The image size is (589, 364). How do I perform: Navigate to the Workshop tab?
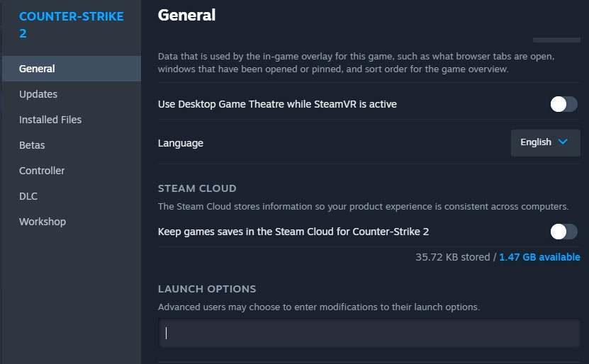(x=43, y=222)
